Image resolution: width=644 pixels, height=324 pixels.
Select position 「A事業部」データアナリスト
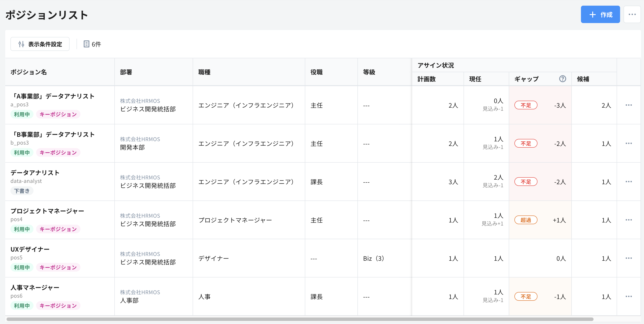[x=53, y=95]
